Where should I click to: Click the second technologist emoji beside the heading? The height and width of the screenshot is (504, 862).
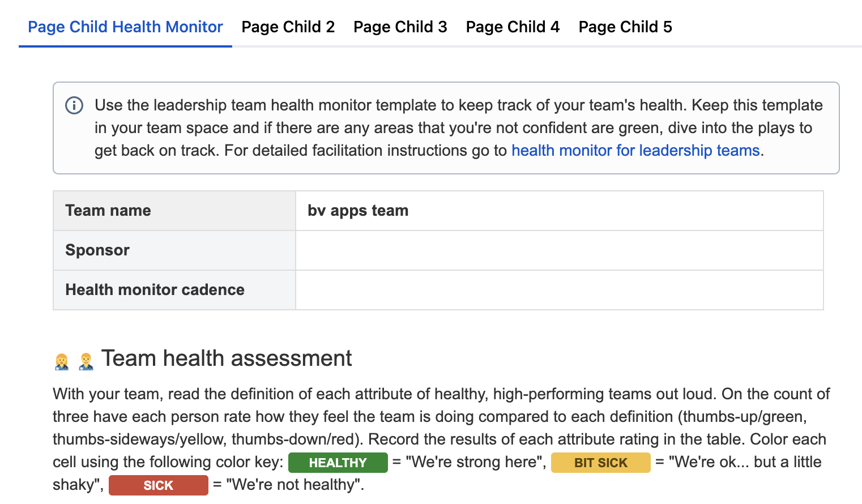(x=86, y=361)
